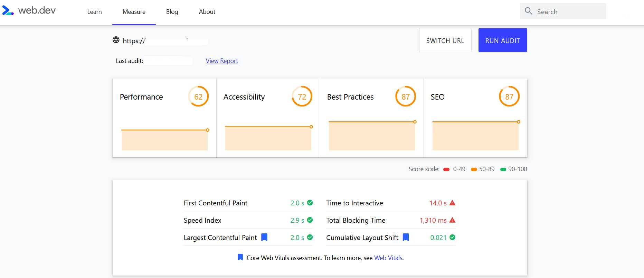
Task: Click bookmark icon next to Cumulative Layout Shift
Action: (406, 237)
